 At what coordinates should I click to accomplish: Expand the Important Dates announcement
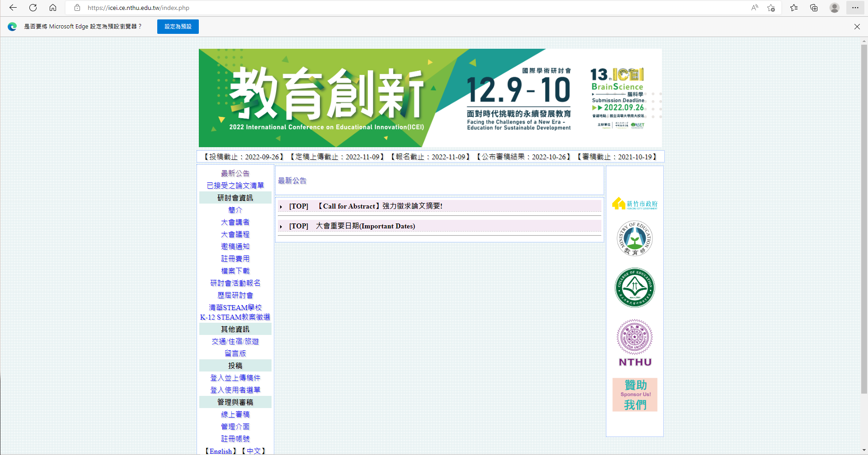pos(281,227)
